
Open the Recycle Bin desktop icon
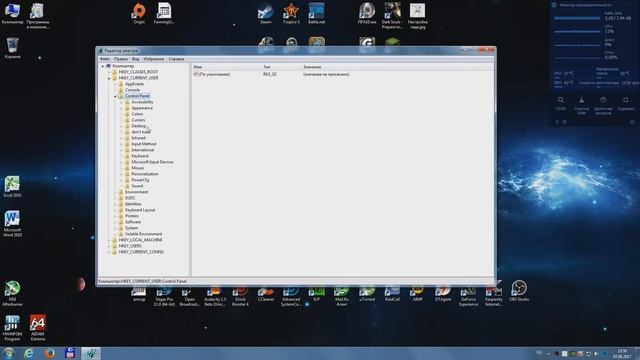pos(12,48)
